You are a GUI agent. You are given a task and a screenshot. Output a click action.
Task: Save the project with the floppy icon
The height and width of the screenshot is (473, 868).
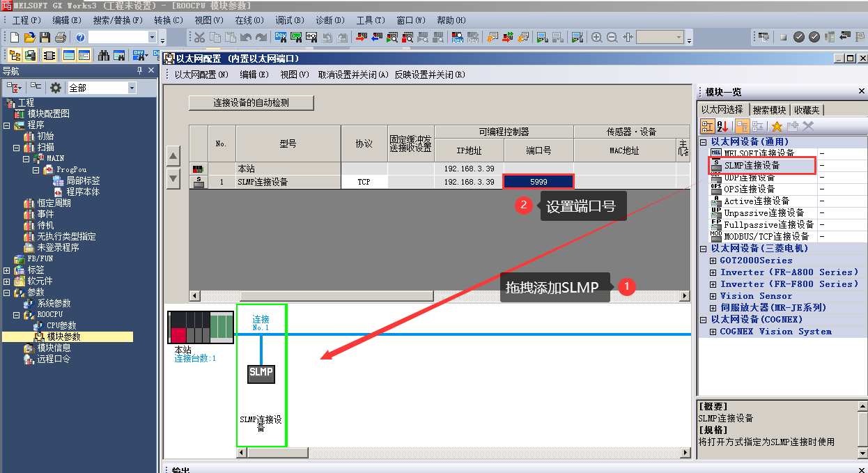[45, 37]
